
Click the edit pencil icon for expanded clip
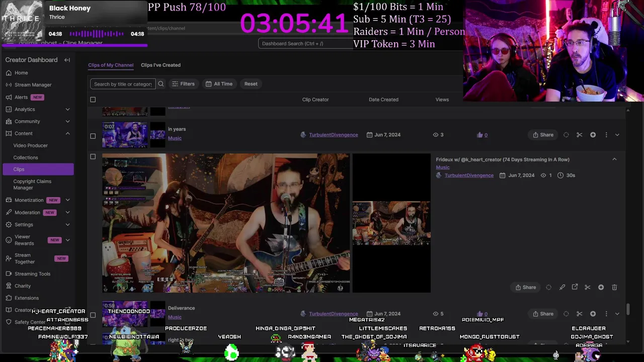click(x=562, y=287)
